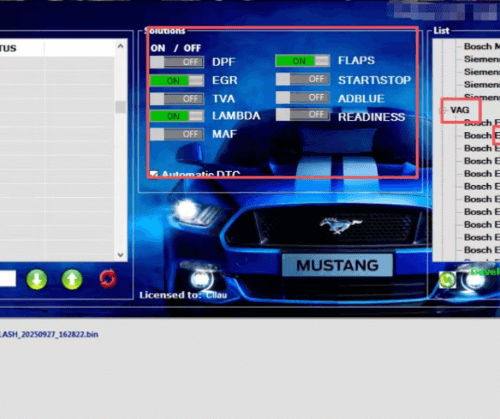
Task: Click the white input field beside download icon
Action: (x=8, y=279)
